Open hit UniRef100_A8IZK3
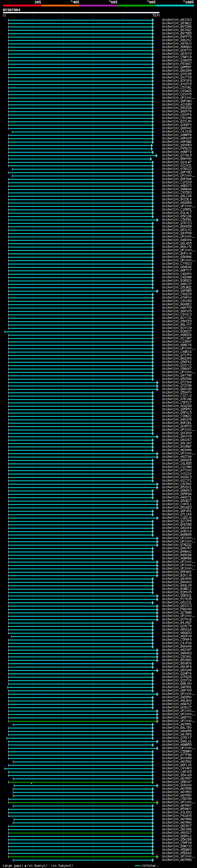The width and height of the screenshot is (197, 868). (177, 20)
